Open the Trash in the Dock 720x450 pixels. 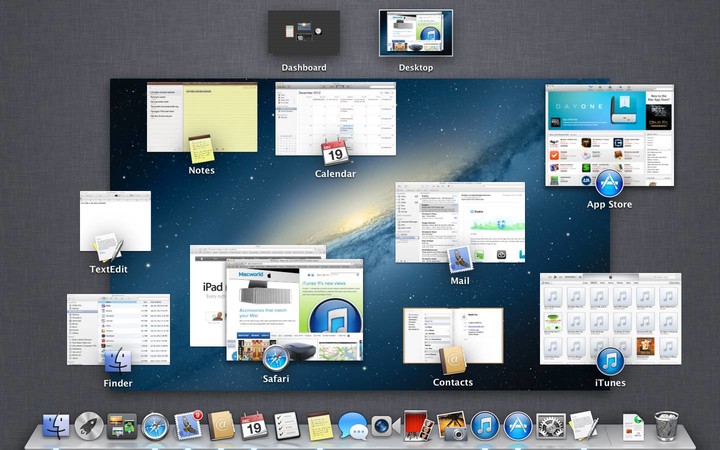(667, 427)
